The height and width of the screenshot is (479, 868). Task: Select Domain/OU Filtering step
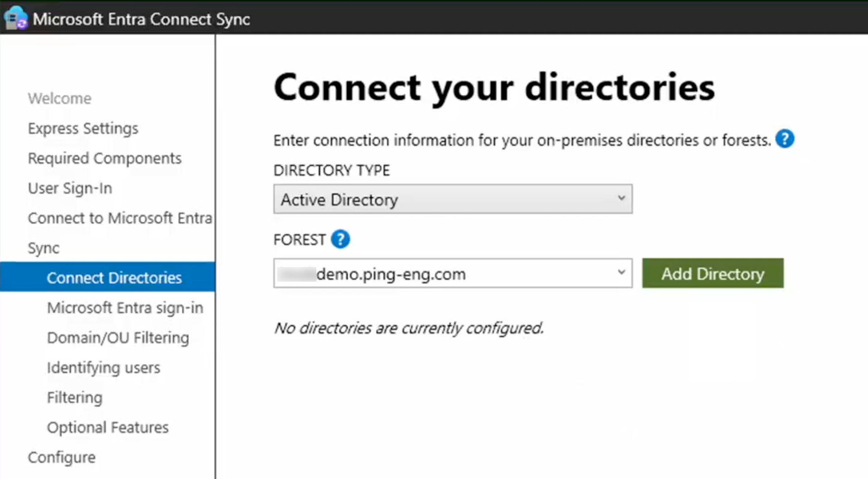click(x=118, y=337)
